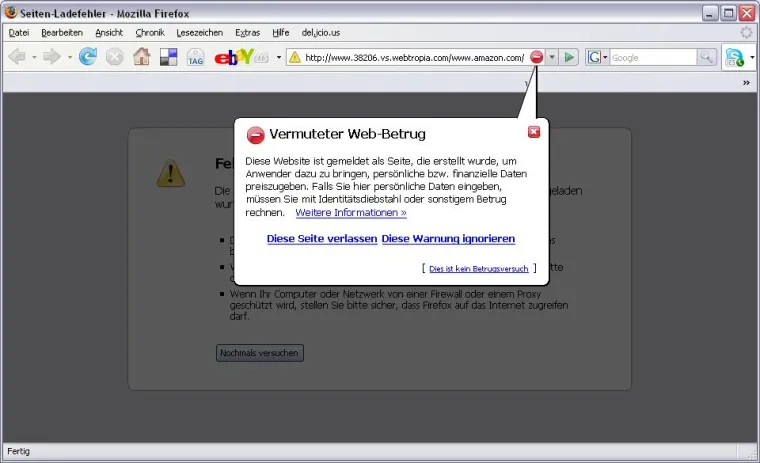Click the Skype toolbar icon
This screenshot has height=463, width=760.
[734, 57]
